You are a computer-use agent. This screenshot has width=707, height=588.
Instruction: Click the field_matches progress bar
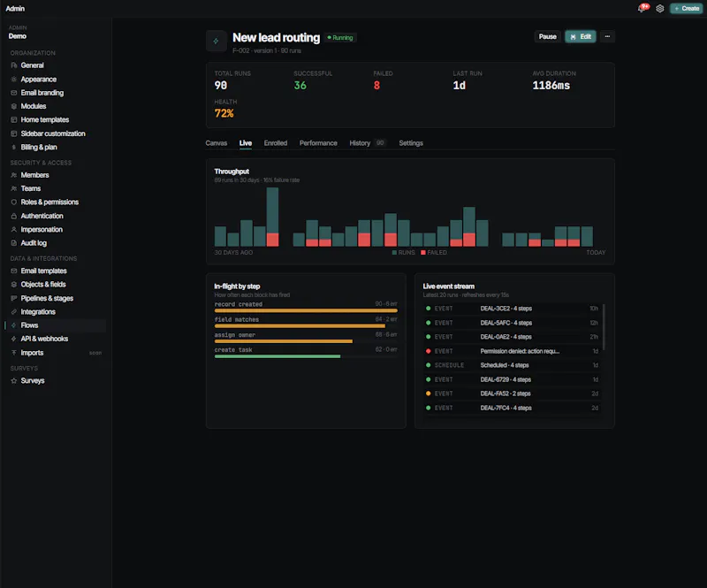(300, 325)
